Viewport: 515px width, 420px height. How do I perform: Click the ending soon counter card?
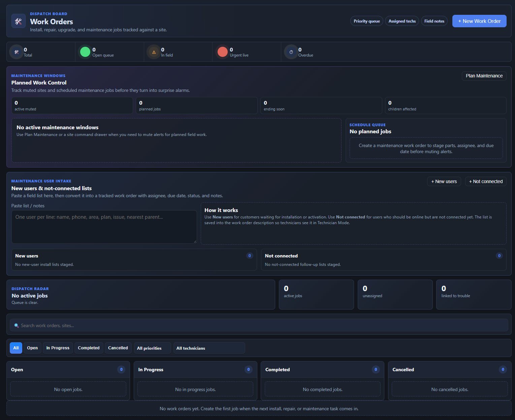coord(321,106)
